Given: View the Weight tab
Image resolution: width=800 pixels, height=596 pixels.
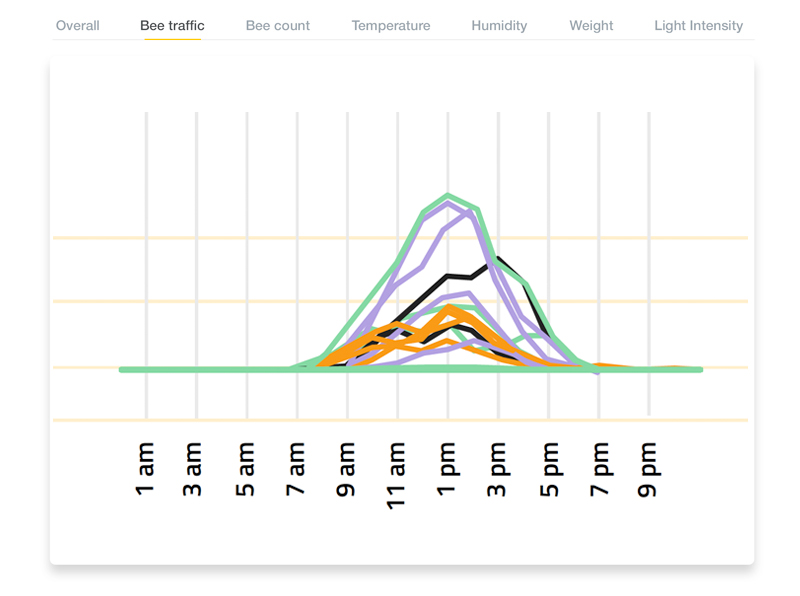Looking at the screenshot, I should [591, 25].
